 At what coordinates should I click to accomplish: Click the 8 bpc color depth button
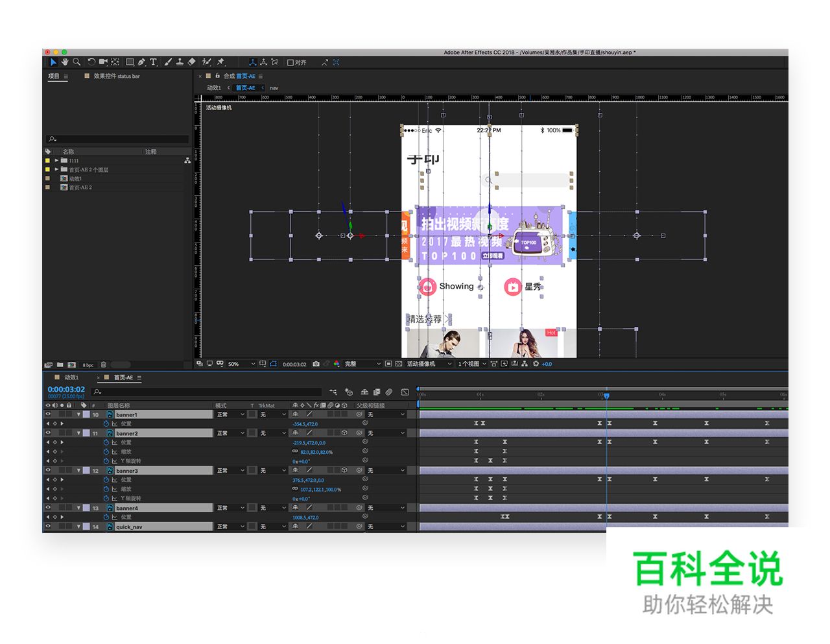point(88,365)
